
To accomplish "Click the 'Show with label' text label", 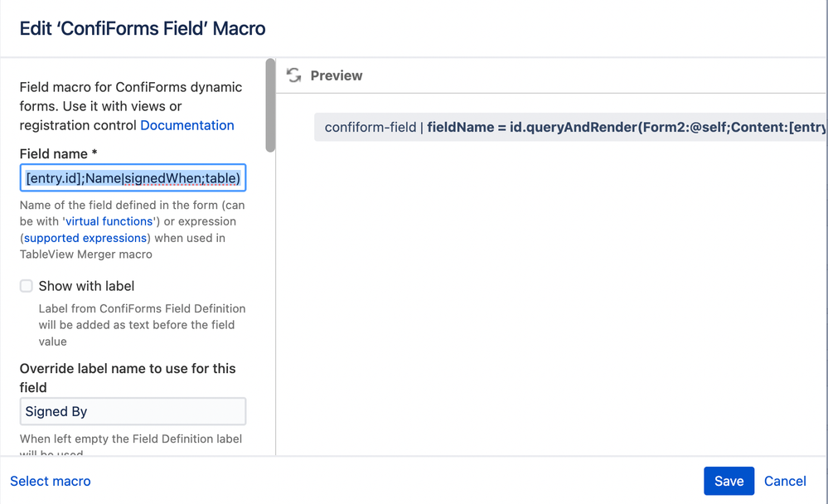I will coord(86,286).
